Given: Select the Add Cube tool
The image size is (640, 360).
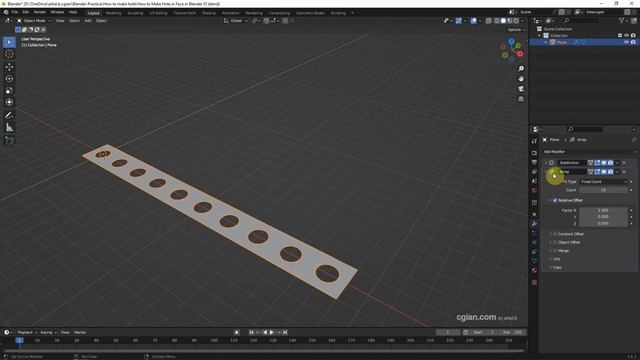Looking at the screenshot, I should coord(9,140).
